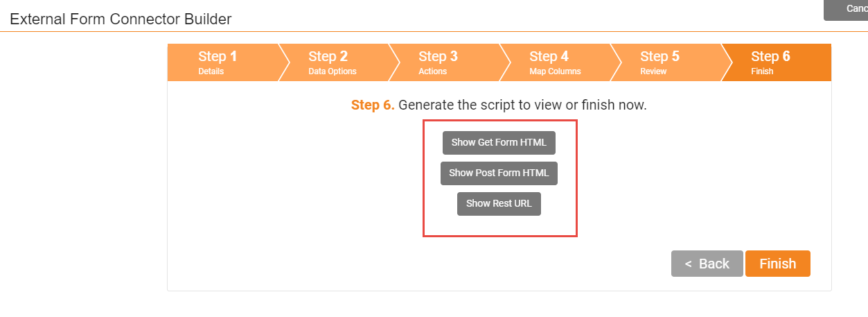This screenshot has height=317, width=868.
Task: Cancel the connector builder
Action: 846,9
